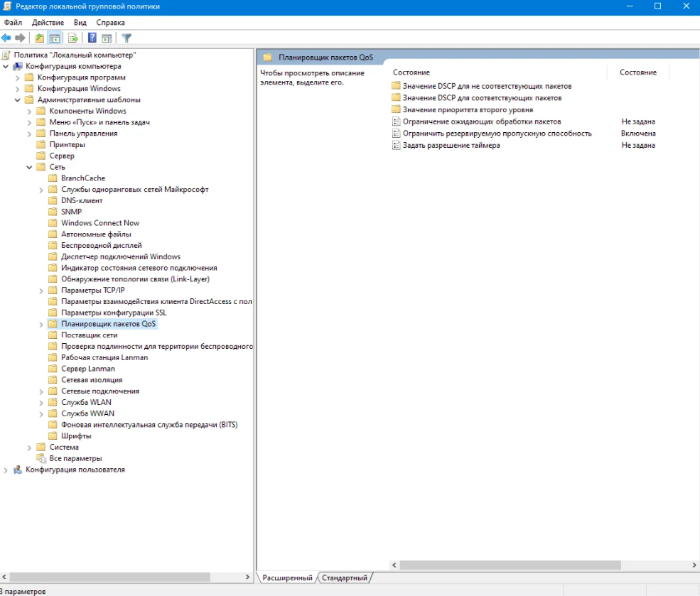Open the 'Действие' menu
Screen dimensions: 700x596
[48, 23]
